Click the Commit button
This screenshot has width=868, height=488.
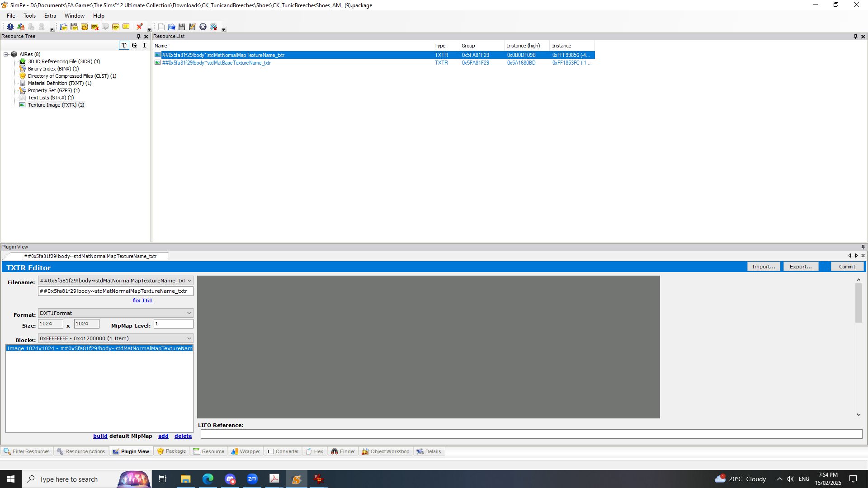pos(847,267)
